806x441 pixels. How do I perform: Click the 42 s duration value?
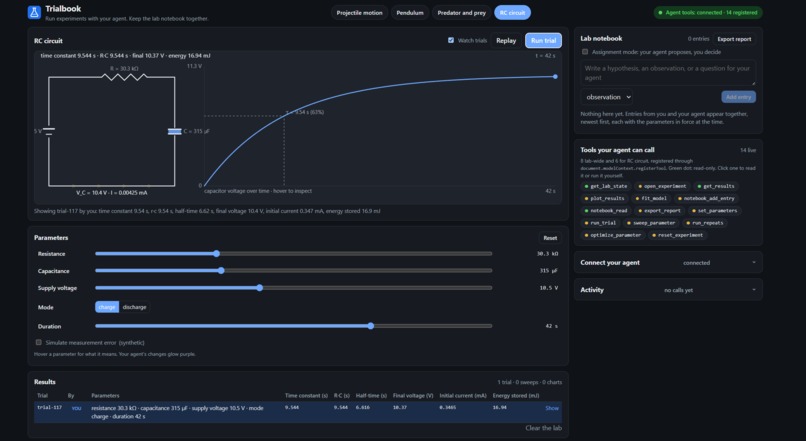pyautogui.click(x=551, y=326)
